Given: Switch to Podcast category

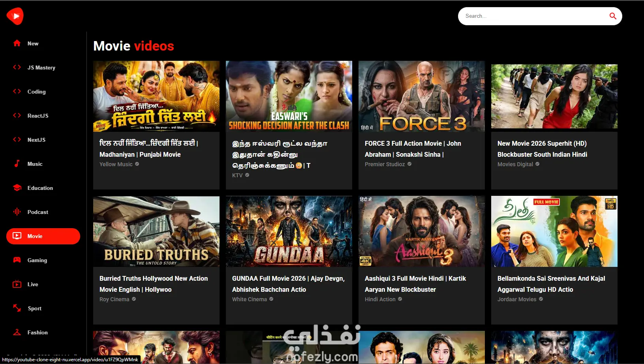Looking at the screenshot, I should [x=43, y=212].
